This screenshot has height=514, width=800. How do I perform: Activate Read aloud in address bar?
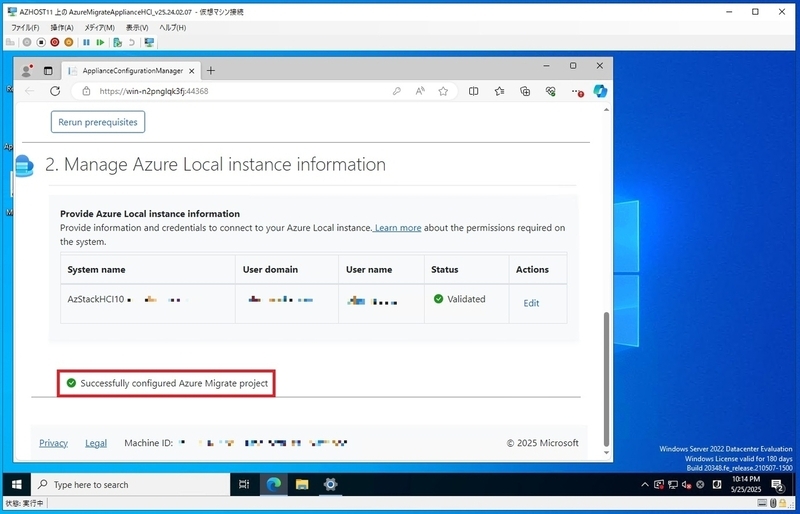point(420,91)
